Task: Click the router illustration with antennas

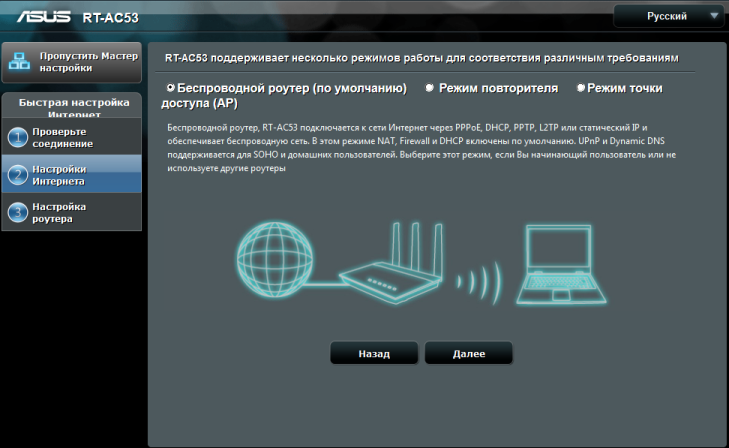Action: (391, 264)
